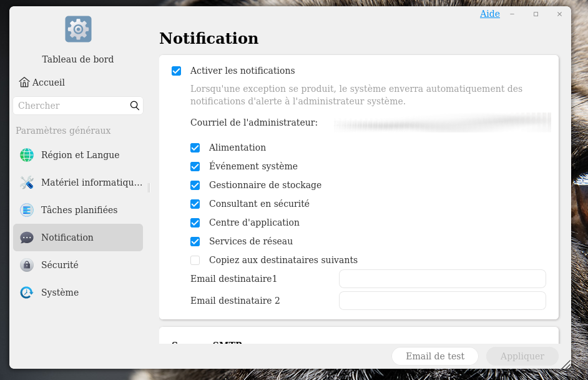Click the Appliquer button
The width and height of the screenshot is (588, 380).
click(522, 356)
